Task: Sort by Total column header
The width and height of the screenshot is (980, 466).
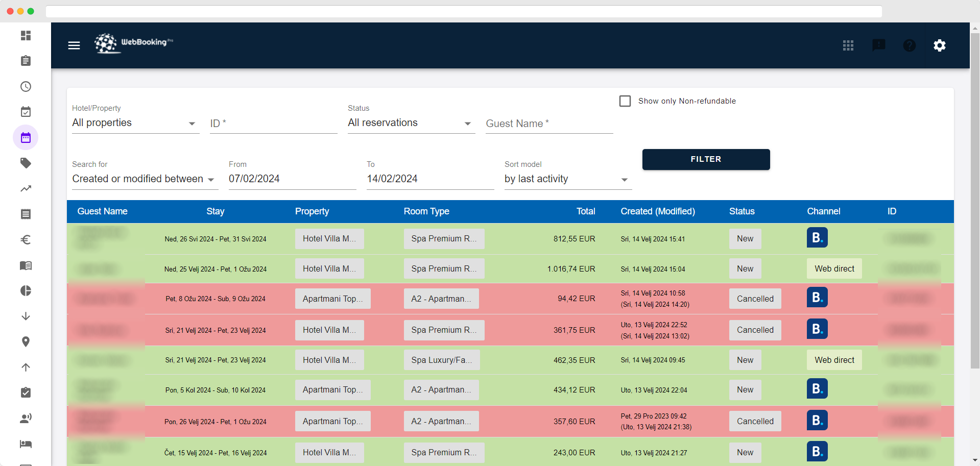Action: (x=585, y=211)
